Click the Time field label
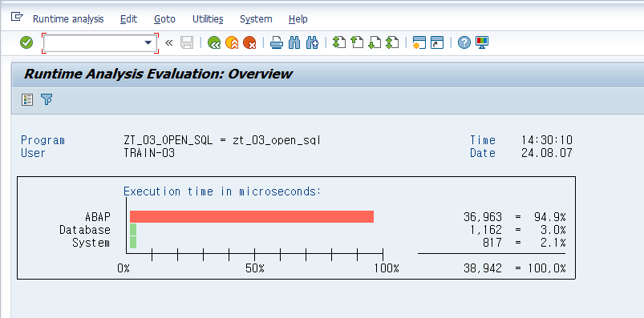The image size is (644, 318). 483,140
